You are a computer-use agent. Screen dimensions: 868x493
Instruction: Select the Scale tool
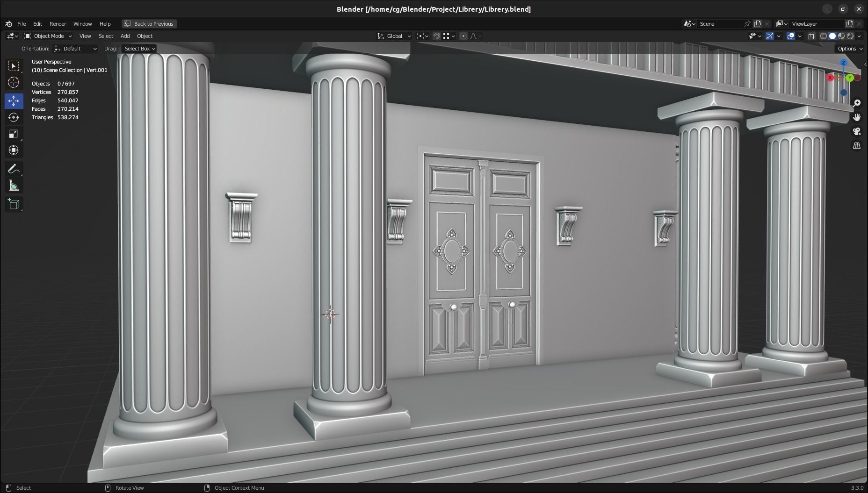[14, 134]
